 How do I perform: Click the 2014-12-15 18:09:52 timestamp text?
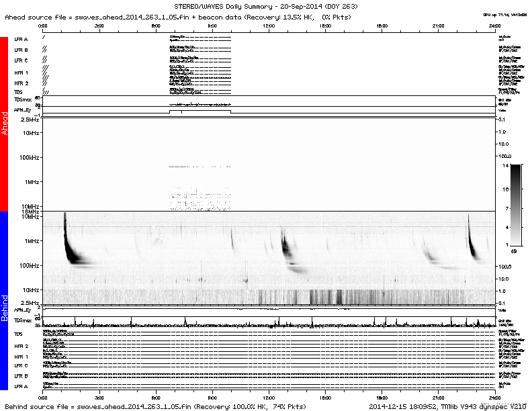404,406
